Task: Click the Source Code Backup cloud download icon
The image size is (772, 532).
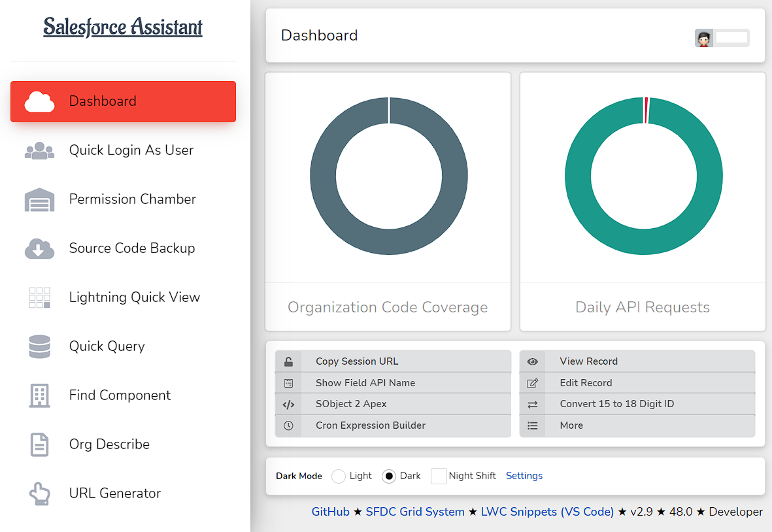Action: pyautogui.click(x=39, y=248)
